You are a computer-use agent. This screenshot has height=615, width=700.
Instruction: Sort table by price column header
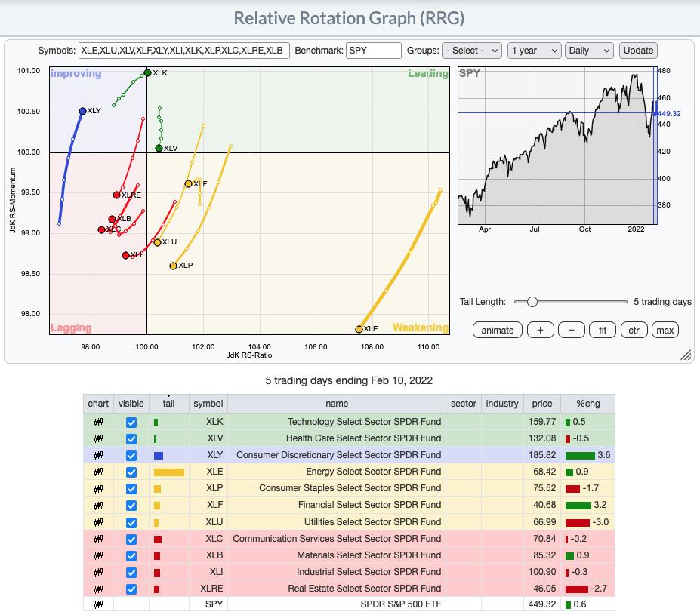(542, 404)
